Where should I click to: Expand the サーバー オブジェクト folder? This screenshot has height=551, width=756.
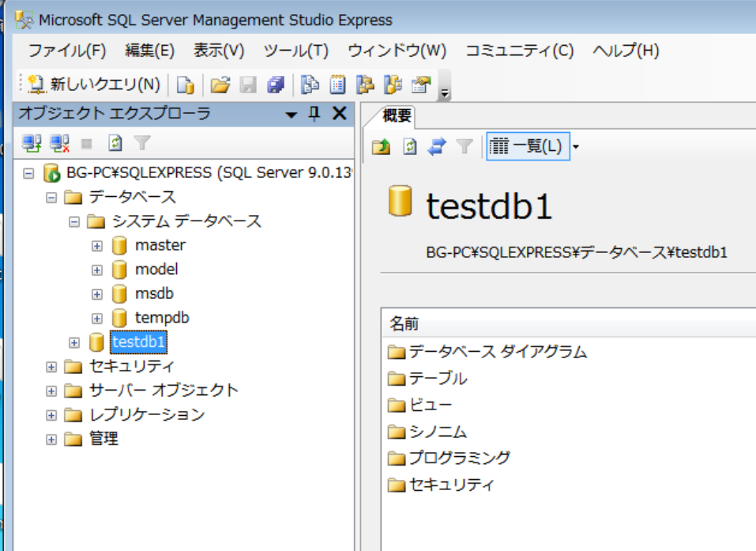point(51,391)
